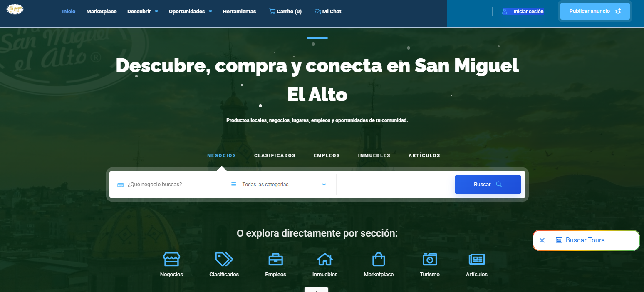Open Carrito (0) link
This screenshot has height=292, width=644.
click(285, 12)
